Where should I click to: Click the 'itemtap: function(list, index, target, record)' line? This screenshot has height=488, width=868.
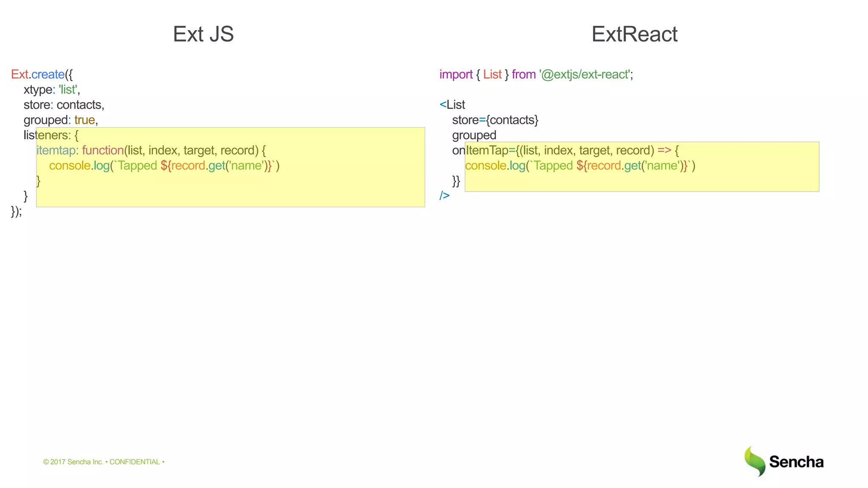(151, 150)
